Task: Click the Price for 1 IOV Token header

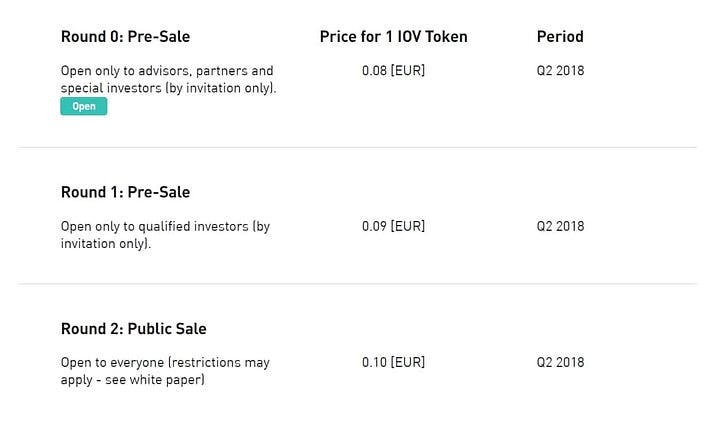Action: (x=394, y=36)
